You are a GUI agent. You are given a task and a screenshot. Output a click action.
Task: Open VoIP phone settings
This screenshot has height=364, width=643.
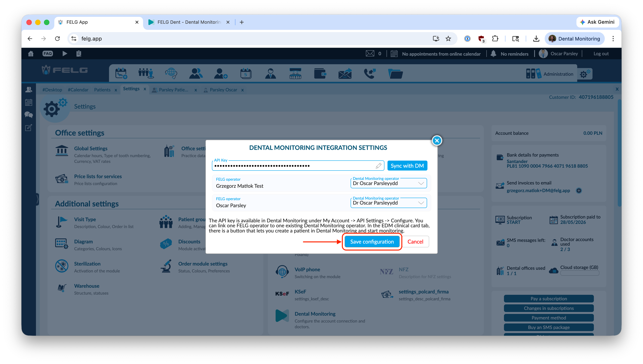307,270
